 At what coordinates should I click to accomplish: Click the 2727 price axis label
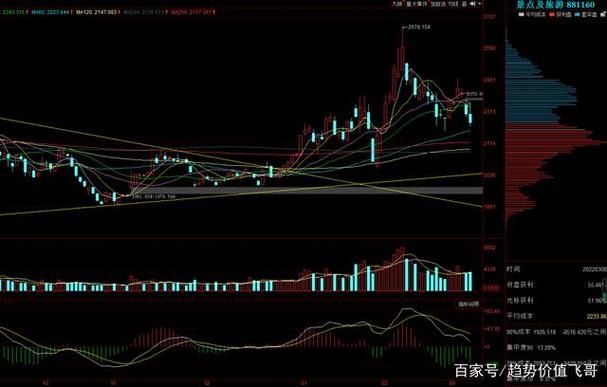(x=490, y=17)
